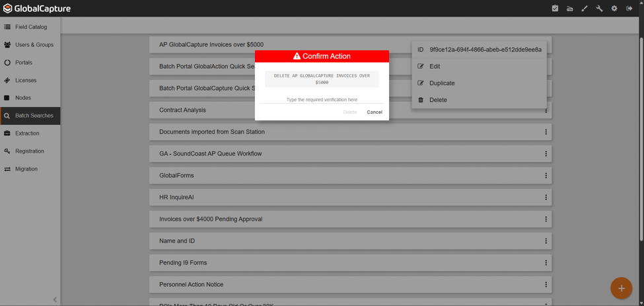Open the HR InquireAI options menu
The image size is (644, 306).
546,197
